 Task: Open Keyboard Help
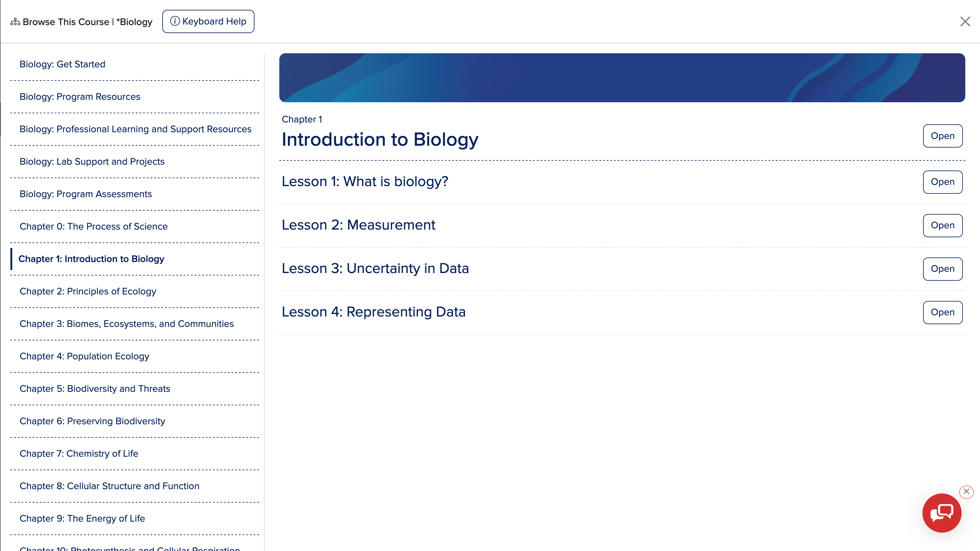click(208, 21)
